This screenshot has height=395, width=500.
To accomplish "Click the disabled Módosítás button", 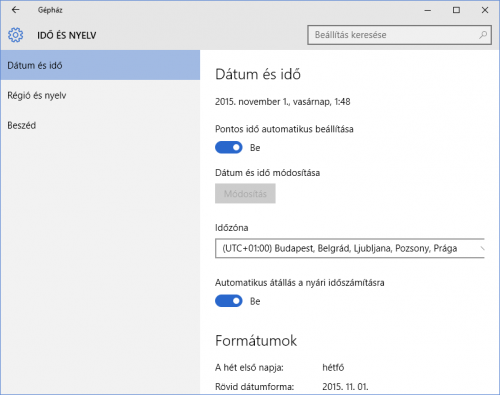I will click(x=245, y=194).
